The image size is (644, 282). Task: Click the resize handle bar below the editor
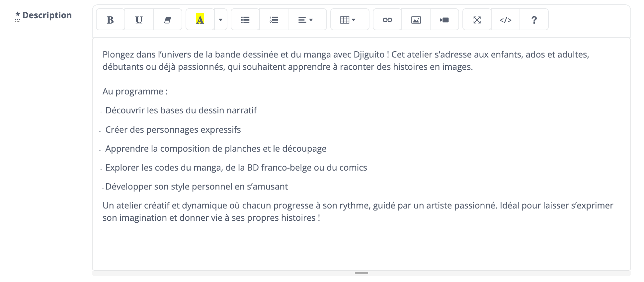coord(362,273)
